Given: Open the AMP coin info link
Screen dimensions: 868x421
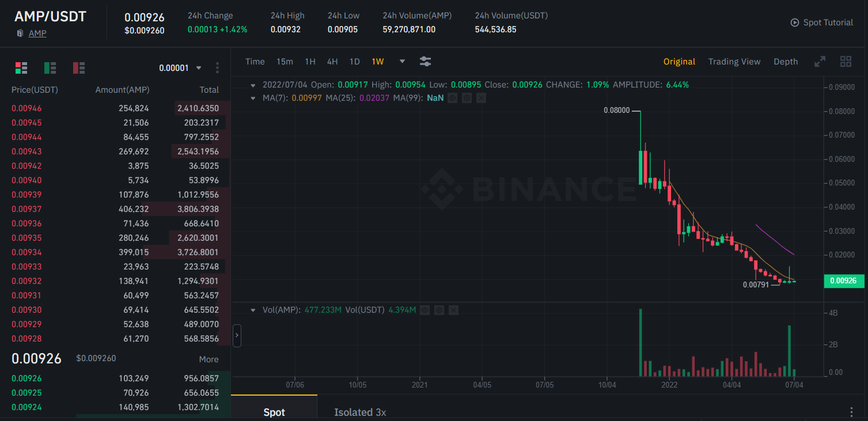Looking at the screenshot, I should 37,33.
